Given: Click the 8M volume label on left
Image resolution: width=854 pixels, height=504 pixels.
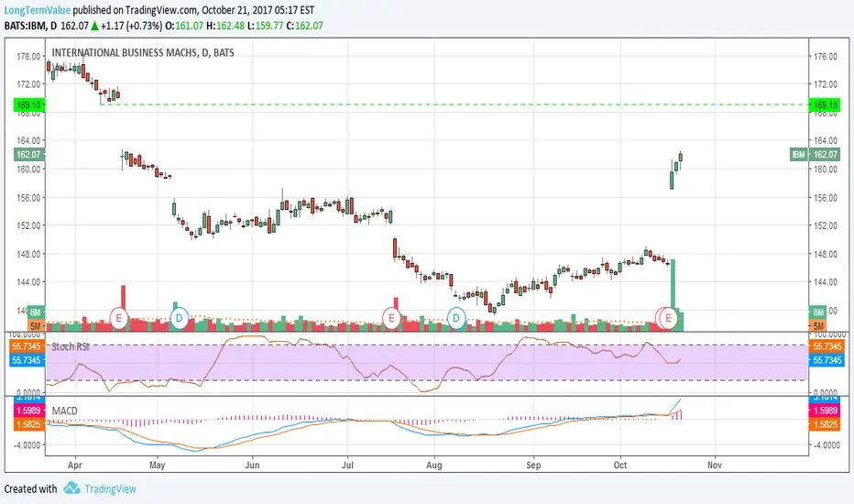Looking at the screenshot, I should point(36,312).
